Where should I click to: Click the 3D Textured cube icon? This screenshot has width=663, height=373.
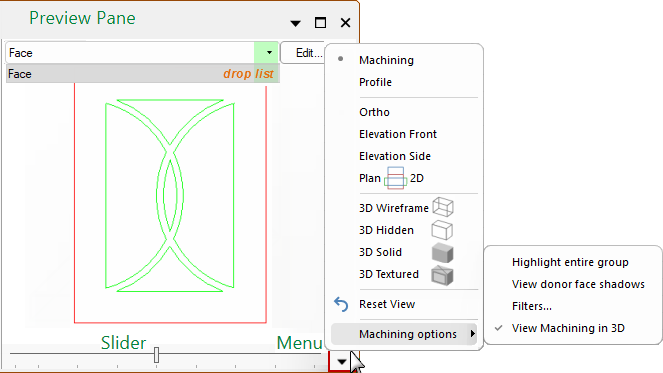click(x=442, y=275)
